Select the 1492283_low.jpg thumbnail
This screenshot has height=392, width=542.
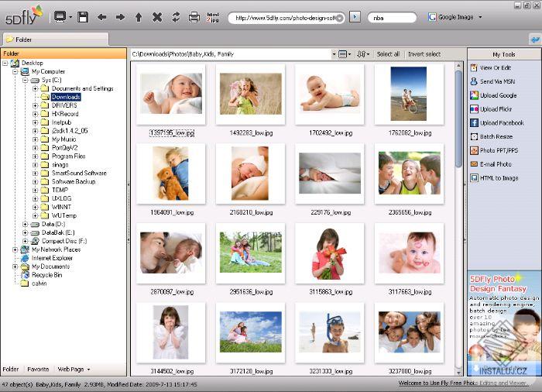click(x=251, y=94)
